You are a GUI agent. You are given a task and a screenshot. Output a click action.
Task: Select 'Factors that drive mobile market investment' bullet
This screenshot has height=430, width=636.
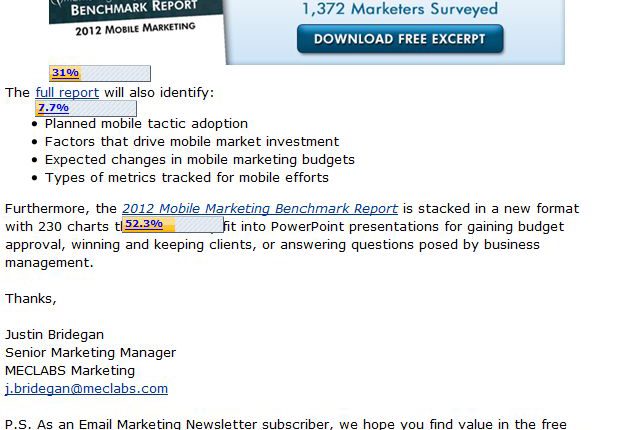pyautogui.click(x=192, y=142)
